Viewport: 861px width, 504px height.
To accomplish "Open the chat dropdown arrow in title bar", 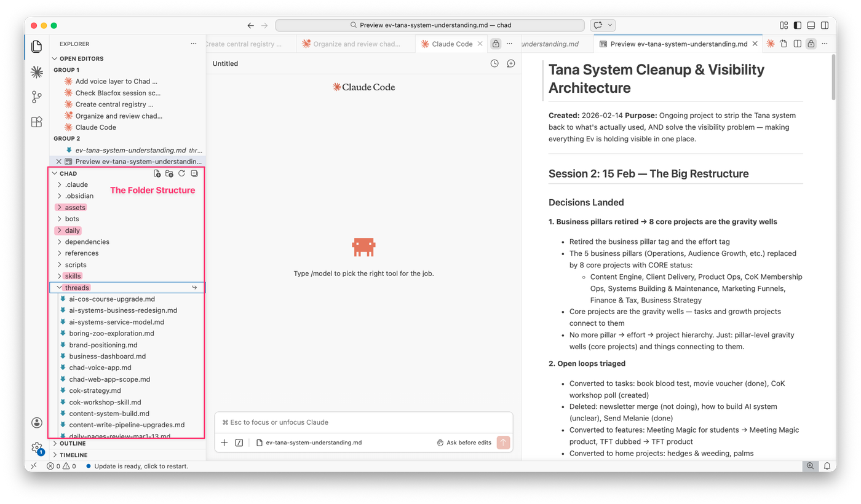I will (610, 25).
